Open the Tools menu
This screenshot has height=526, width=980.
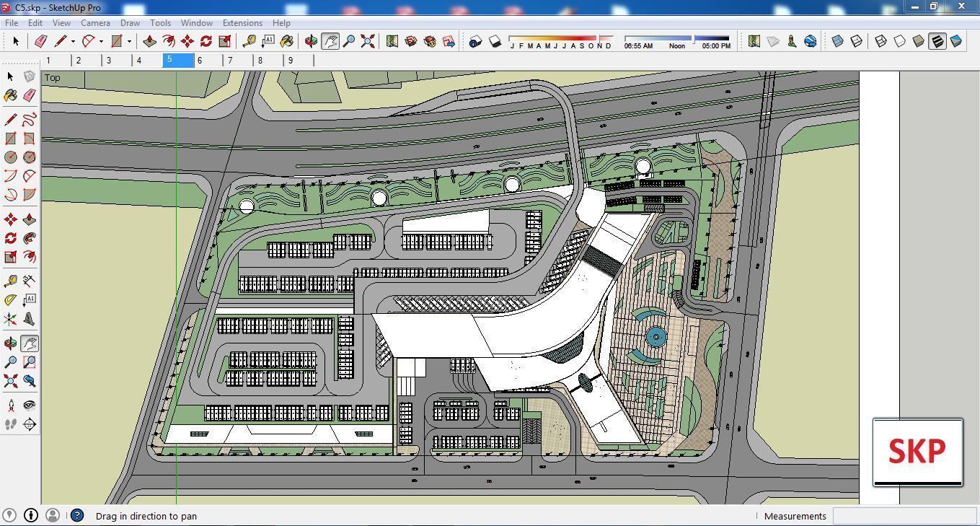[160, 22]
